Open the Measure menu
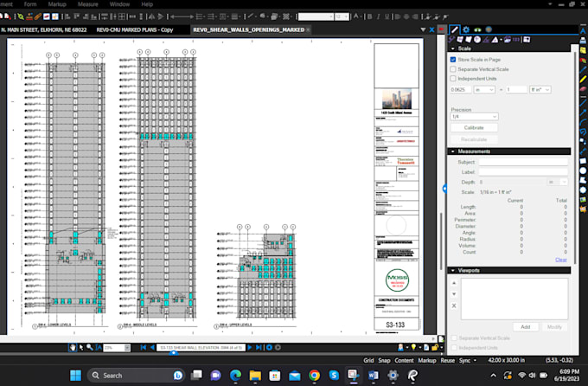The image size is (588, 386). click(x=87, y=4)
